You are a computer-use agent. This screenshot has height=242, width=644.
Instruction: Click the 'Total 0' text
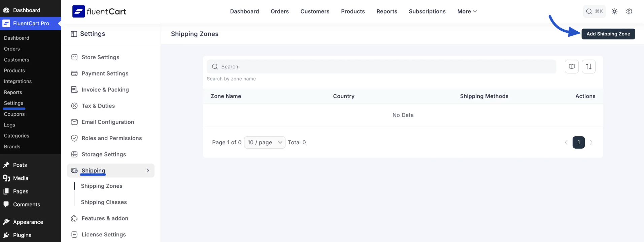[x=297, y=143]
